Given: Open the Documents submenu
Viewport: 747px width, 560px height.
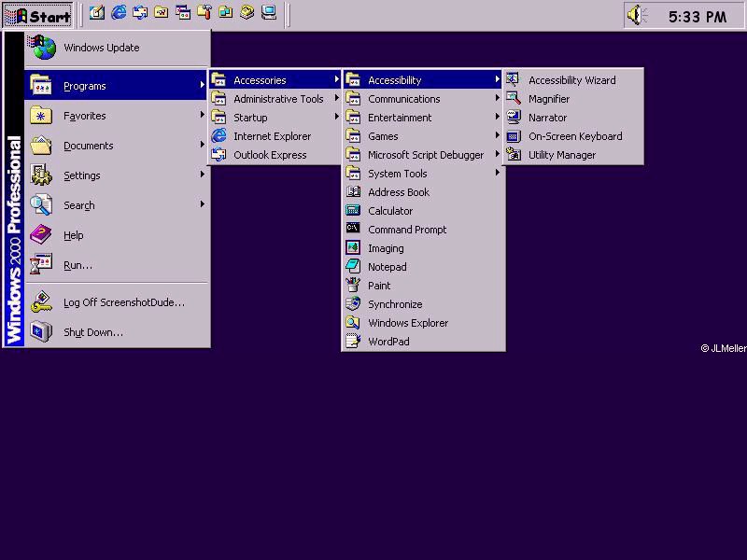Looking at the screenshot, I should pyautogui.click(x=118, y=146).
